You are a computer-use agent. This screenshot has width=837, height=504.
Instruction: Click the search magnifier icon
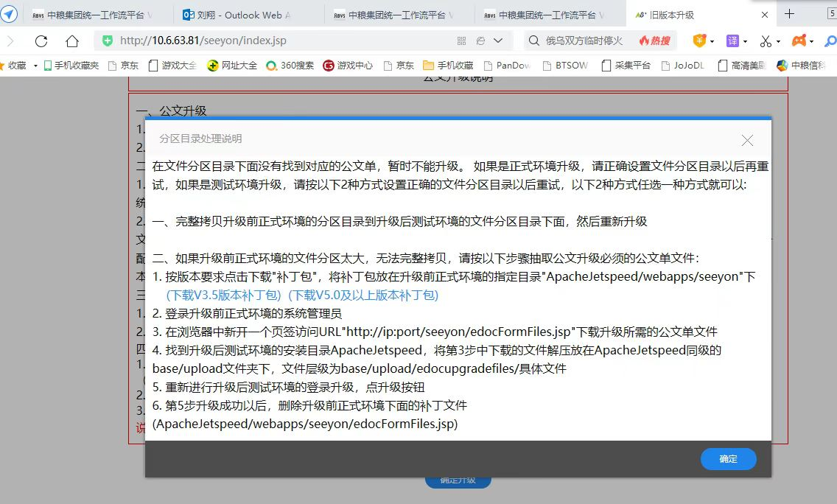533,41
